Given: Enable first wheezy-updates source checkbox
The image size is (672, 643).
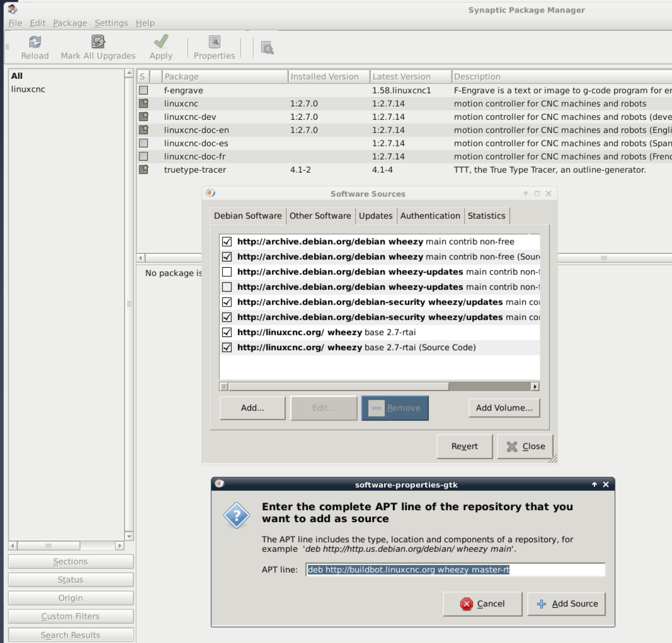Looking at the screenshot, I should [227, 271].
